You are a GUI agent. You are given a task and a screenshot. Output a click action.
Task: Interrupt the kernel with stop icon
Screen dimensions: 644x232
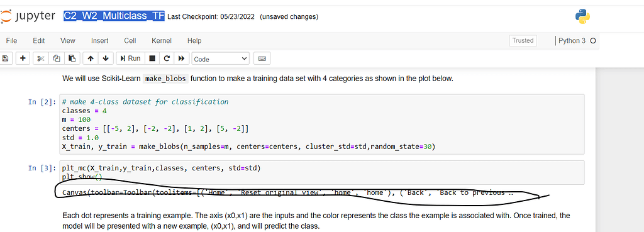coord(152,58)
